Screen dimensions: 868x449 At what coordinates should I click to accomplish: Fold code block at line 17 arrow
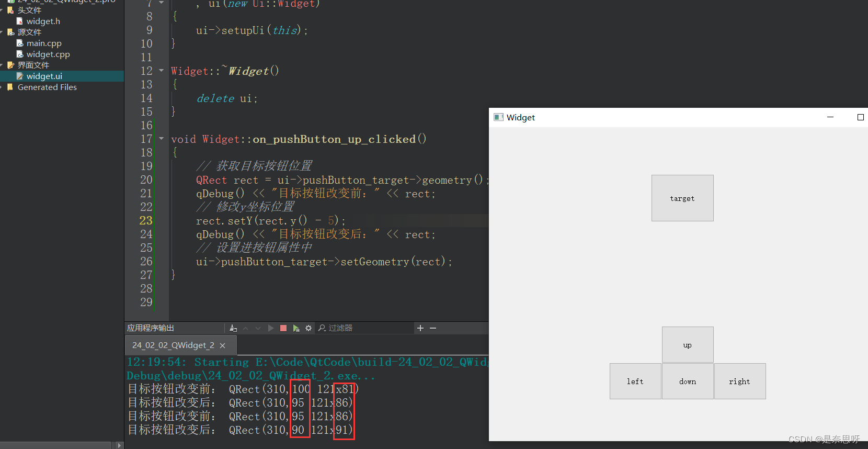click(161, 139)
